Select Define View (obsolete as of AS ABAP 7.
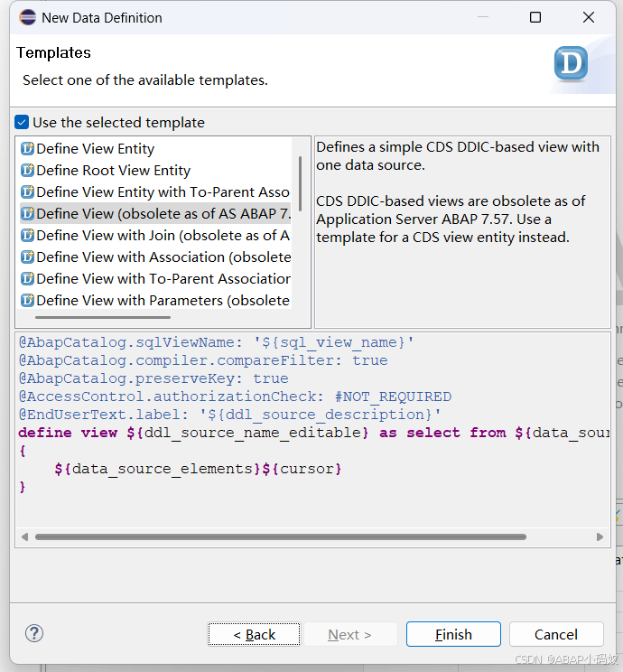The height and width of the screenshot is (672, 623). (155, 213)
